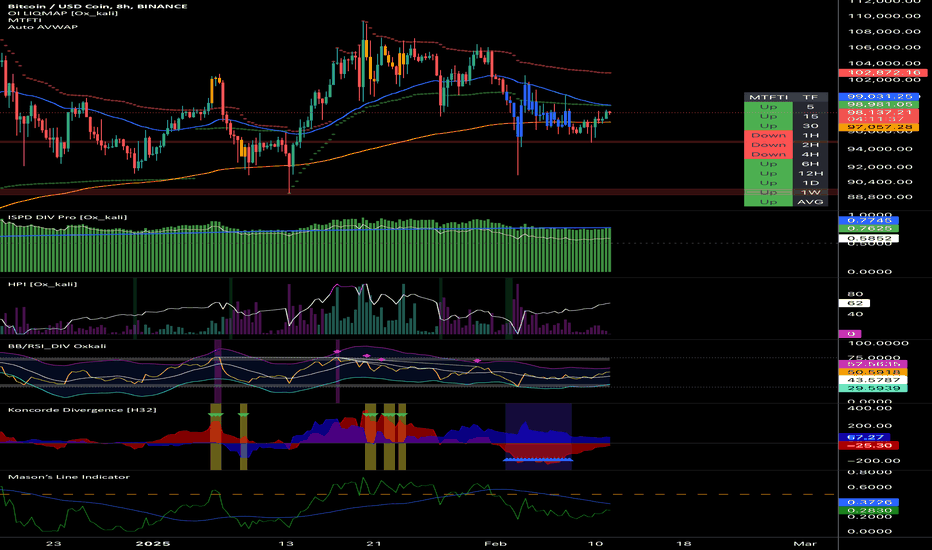Click the blue 67.27 Koncorde value label
Screen dimensions: 932x550
[x=864, y=437]
